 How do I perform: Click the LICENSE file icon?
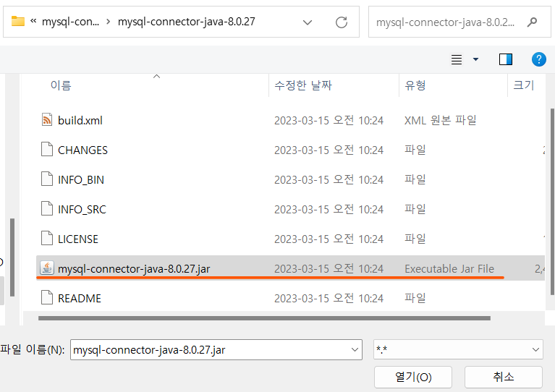tap(47, 239)
